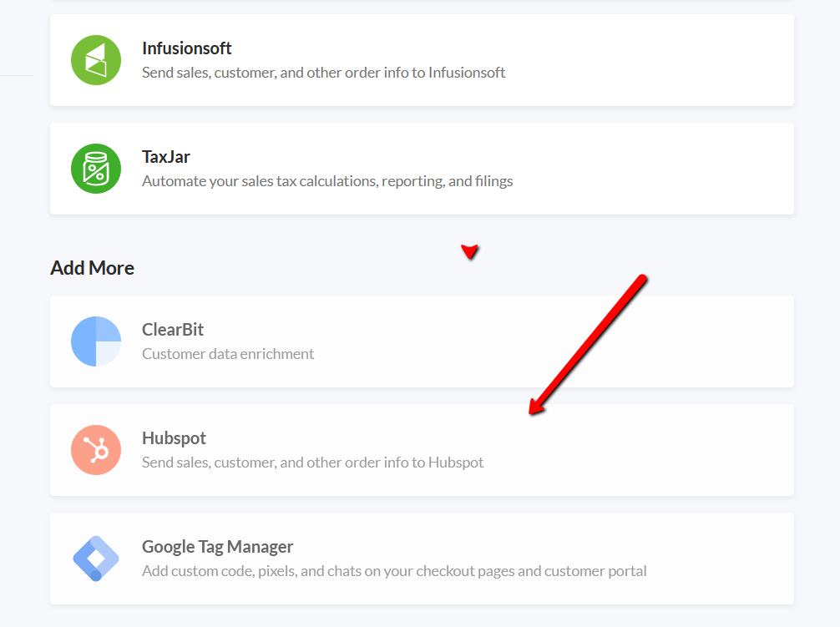
Task: Open the TaxJar integration title
Action: point(165,157)
